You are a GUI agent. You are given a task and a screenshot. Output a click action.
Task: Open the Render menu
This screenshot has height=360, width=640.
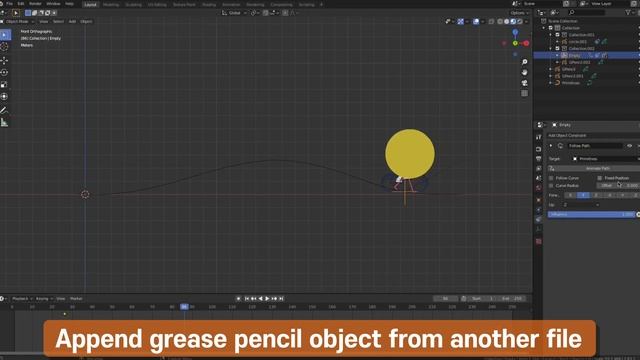[36, 4]
